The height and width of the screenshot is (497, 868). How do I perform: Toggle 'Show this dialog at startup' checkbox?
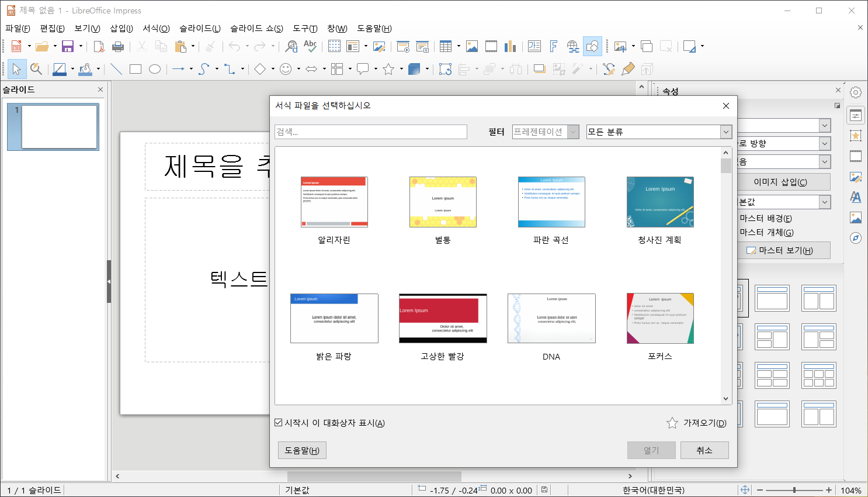279,423
